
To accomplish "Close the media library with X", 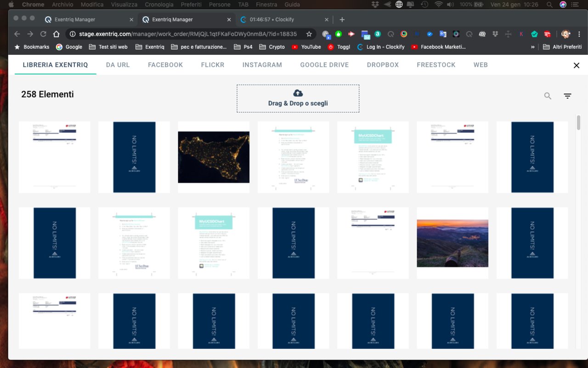I will 577,65.
